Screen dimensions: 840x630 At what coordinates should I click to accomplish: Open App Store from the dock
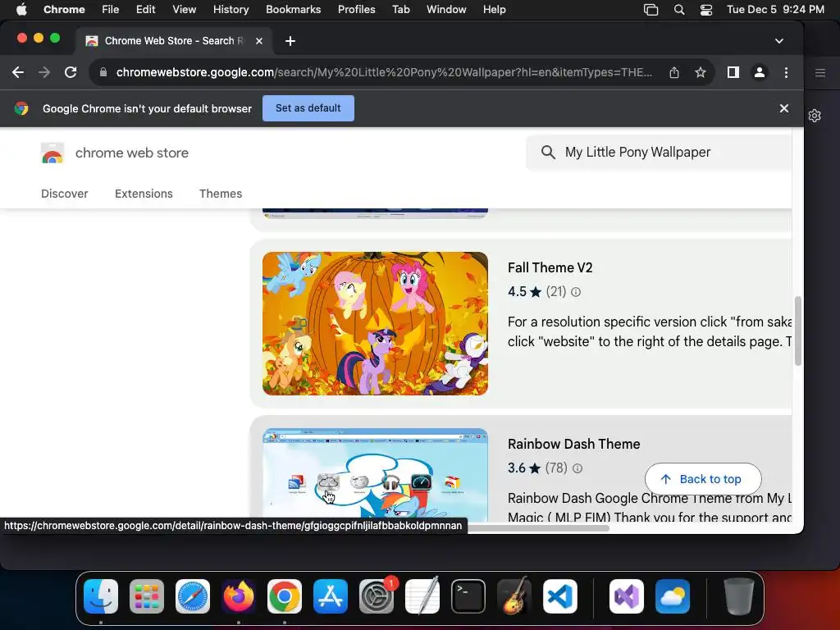coord(331,596)
